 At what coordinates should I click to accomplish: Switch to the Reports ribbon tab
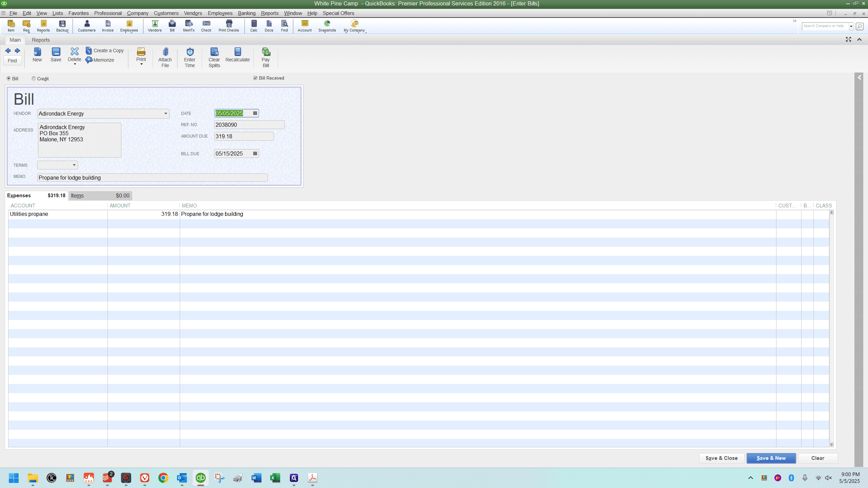[x=41, y=40]
